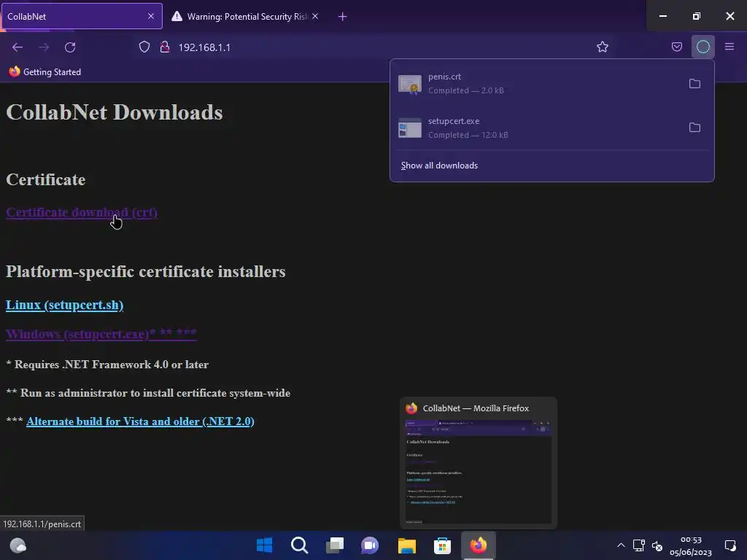Close the Potential Security Risk tab
Viewport: 747px width, 560px height.
click(315, 16)
